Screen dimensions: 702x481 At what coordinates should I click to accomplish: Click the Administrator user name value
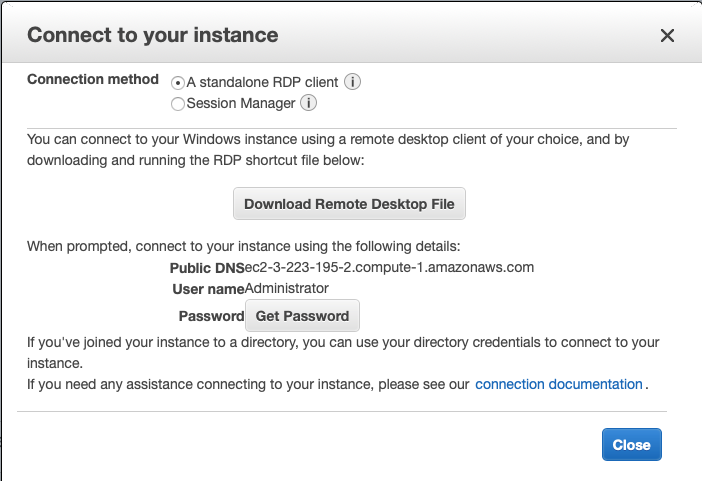click(287, 288)
